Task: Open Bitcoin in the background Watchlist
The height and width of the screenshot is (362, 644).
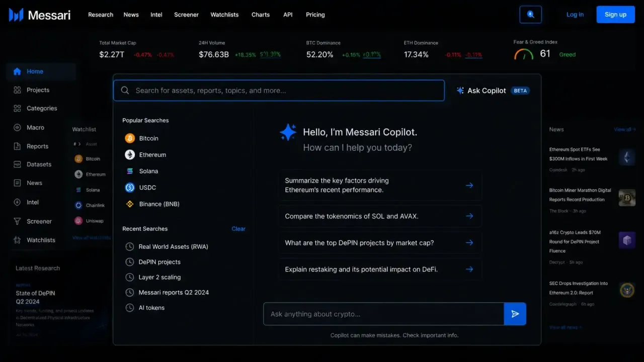Action: coord(88,159)
